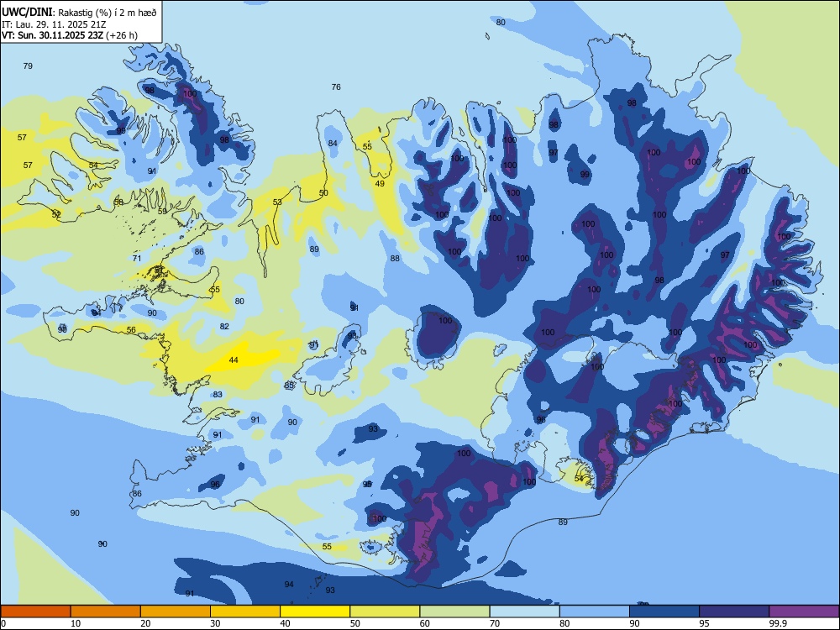Click the humidity value 82 on the map
Viewport: 840px width, 630px height.
tap(224, 326)
